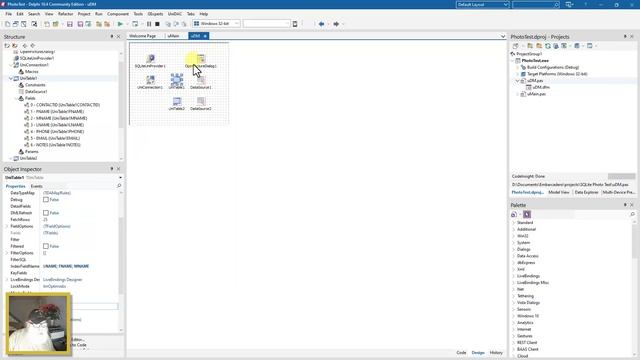The image size is (640, 360).
Task: Click the Object Inspector search icon
Action: click(119, 186)
